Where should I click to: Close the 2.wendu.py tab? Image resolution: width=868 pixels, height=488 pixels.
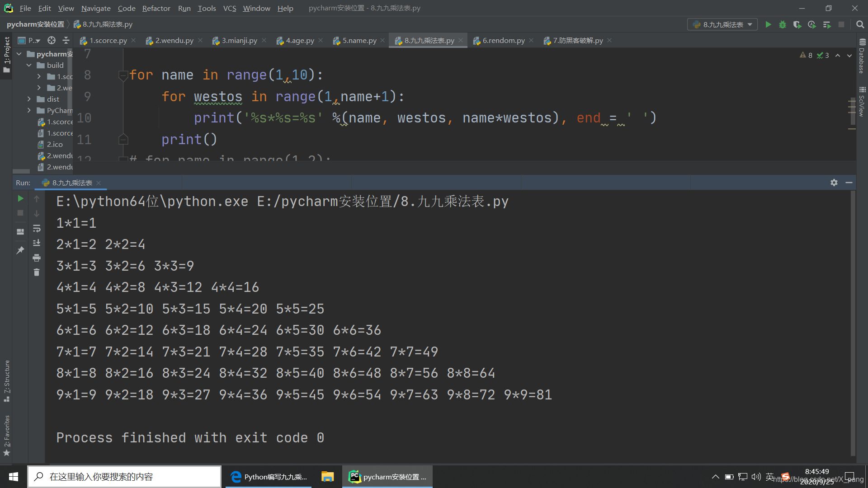[200, 40]
